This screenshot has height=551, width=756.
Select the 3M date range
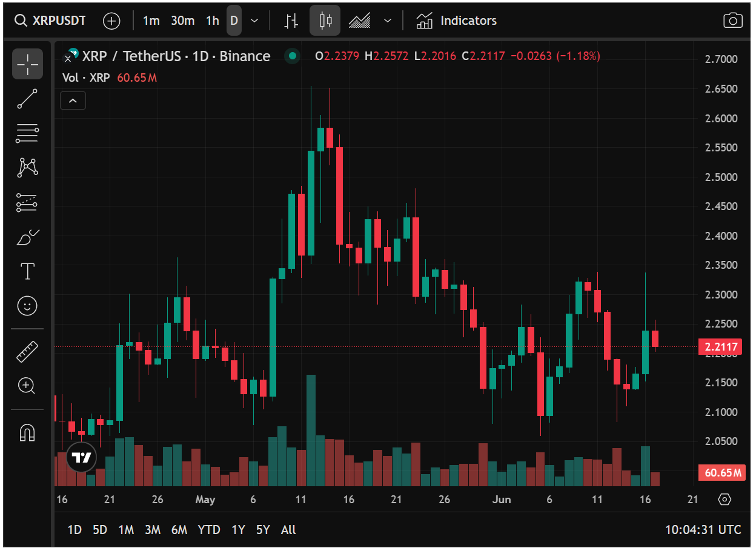pyautogui.click(x=153, y=530)
